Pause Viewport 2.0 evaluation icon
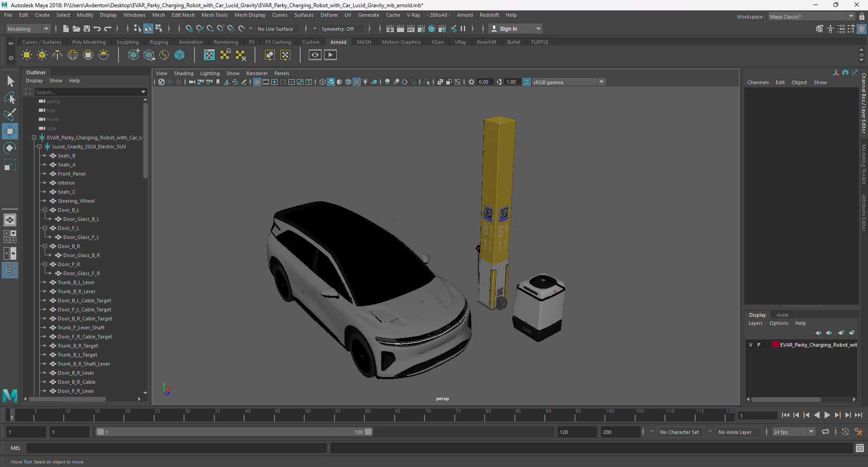This screenshot has width=868, height=467. pos(463,29)
